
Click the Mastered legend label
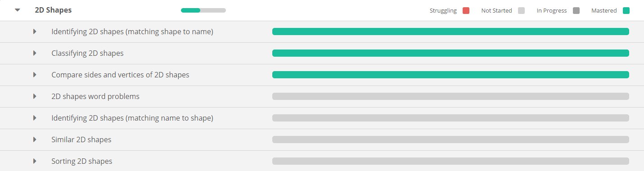point(604,10)
